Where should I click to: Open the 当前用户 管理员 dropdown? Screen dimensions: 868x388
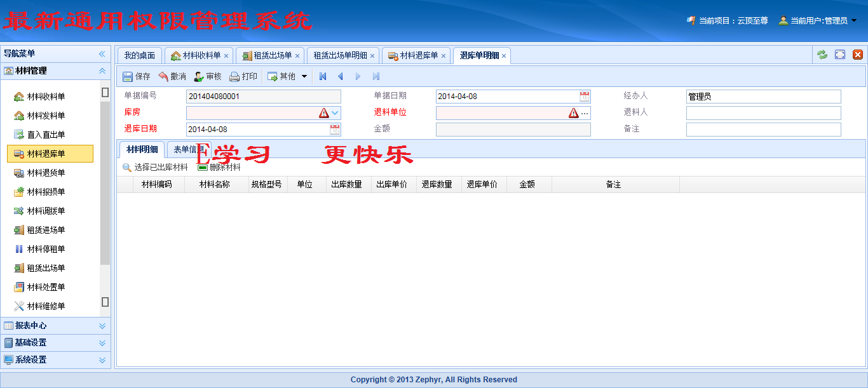(x=853, y=20)
